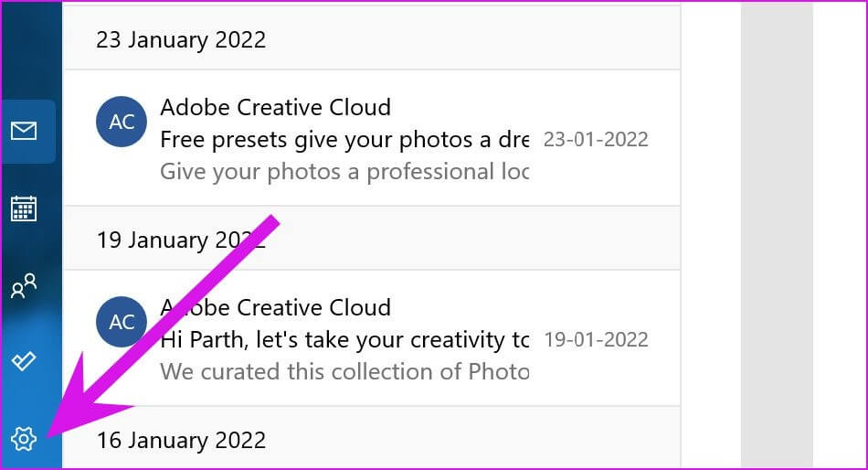Select the sender name above 'Hi Parth' subject
This screenshot has height=470, width=868.
pos(276,307)
